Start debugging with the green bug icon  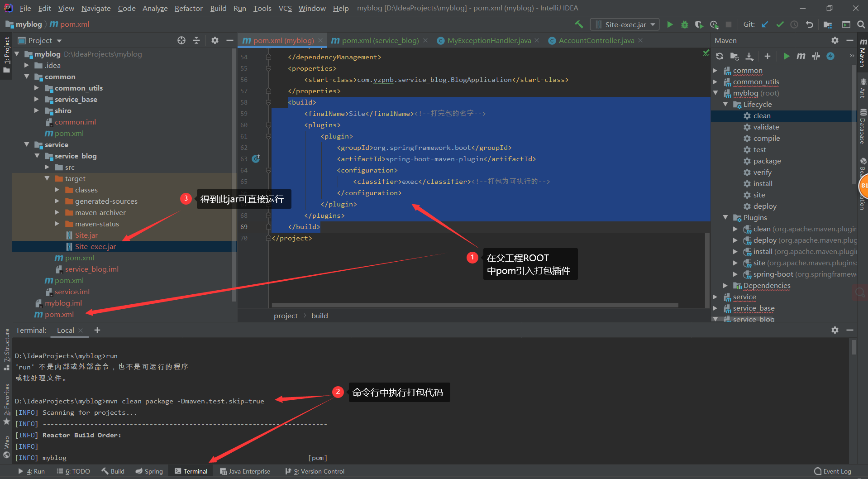684,24
